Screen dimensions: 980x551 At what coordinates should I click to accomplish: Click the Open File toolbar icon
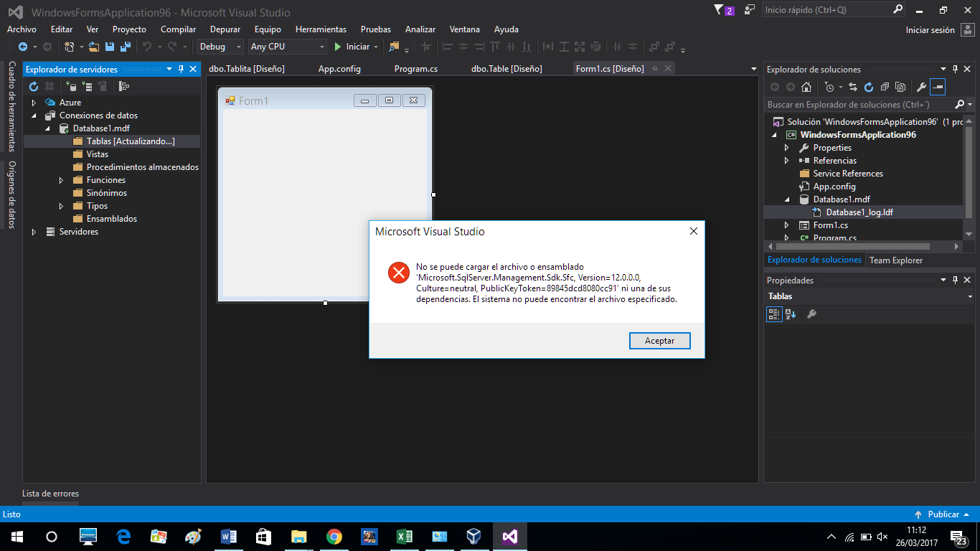tap(94, 47)
